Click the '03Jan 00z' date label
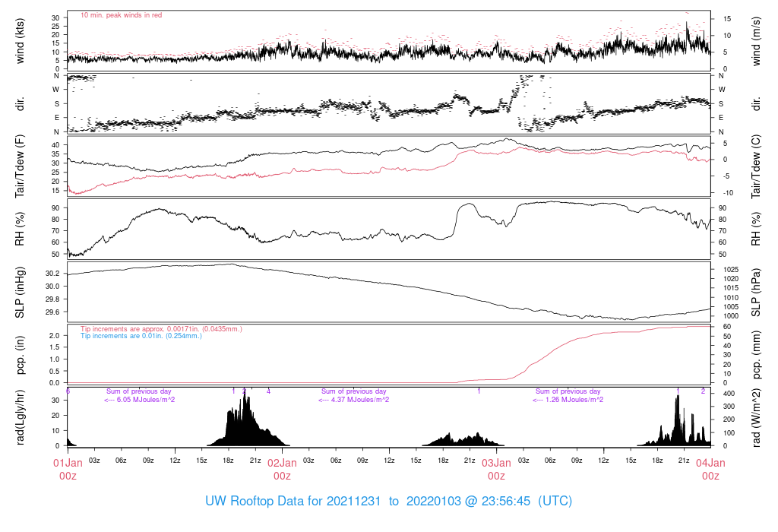The width and height of the screenshot is (778, 532). (x=496, y=470)
